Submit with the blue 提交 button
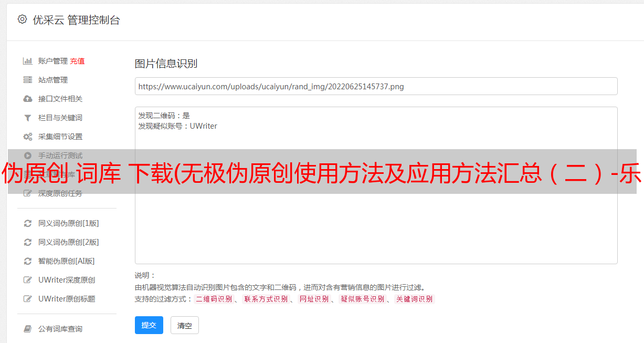 [149, 325]
